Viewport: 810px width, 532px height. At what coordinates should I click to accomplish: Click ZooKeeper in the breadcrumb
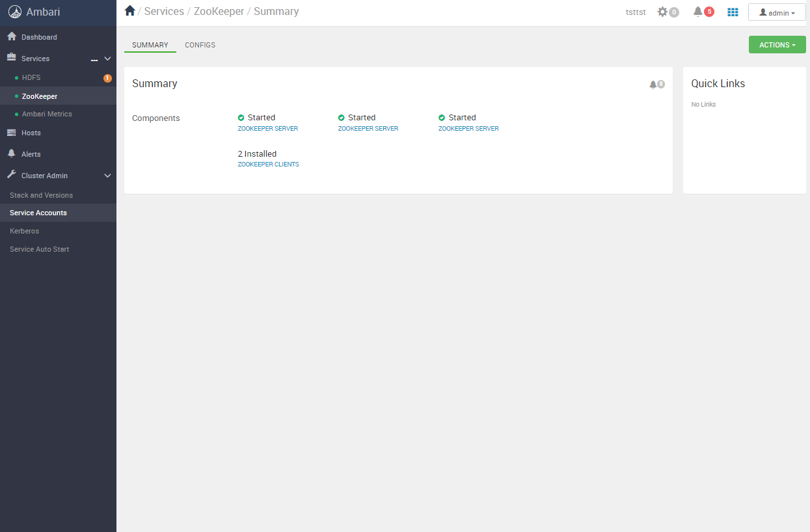pos(219,11)
